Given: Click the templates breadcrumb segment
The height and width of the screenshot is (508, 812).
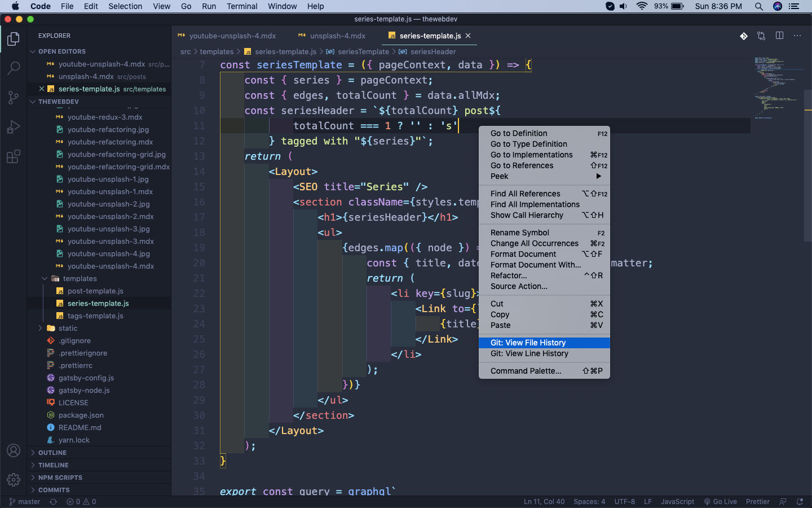Looking at the screenshot, I should click(x=217, y=51).
